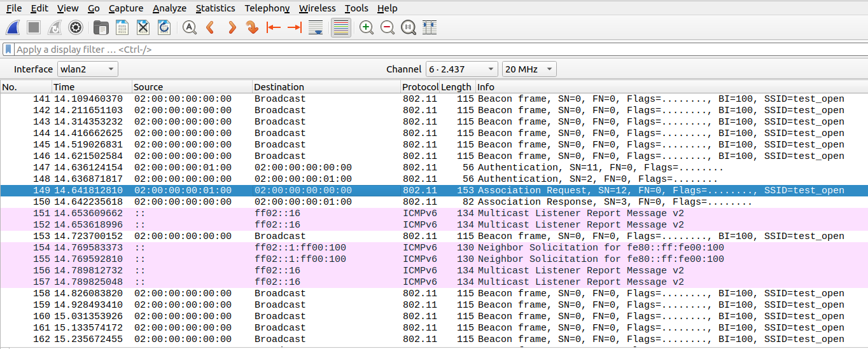The width and height of the screenshot is (868, 349).
Task: Open capture options gear icon
Action: click(x=76, y=27)
